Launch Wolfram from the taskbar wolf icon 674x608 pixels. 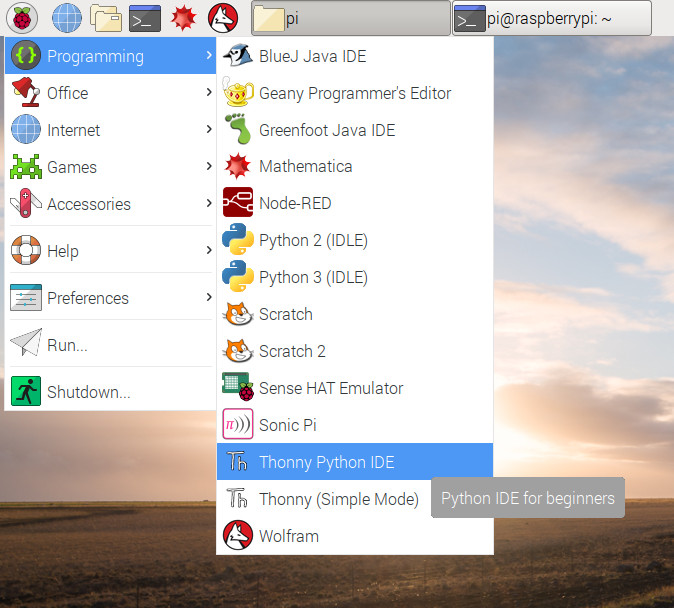[223, 18]
